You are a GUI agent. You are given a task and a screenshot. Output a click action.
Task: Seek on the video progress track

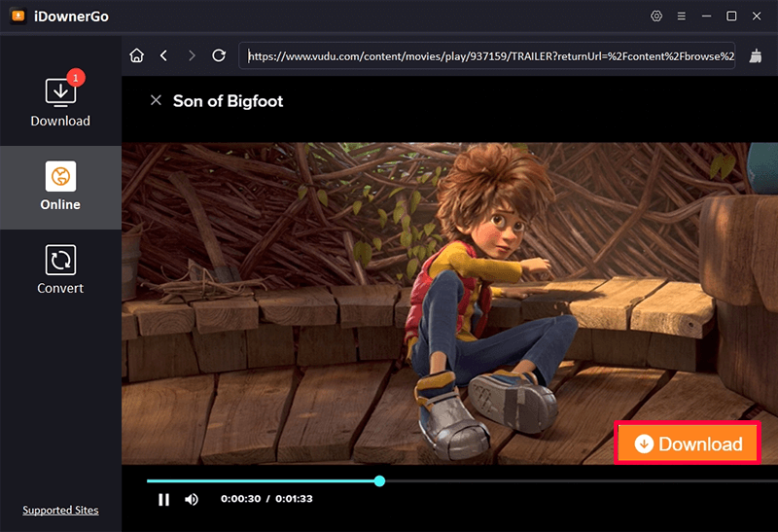tap(462, 480)
